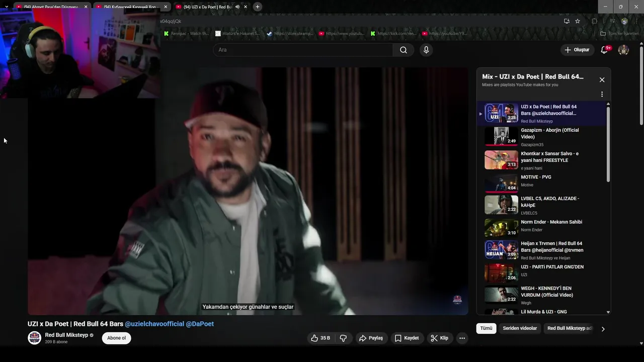The image size is (644, 362).
Task: Open media control icon in toolbar
Action: click(612, 21)
